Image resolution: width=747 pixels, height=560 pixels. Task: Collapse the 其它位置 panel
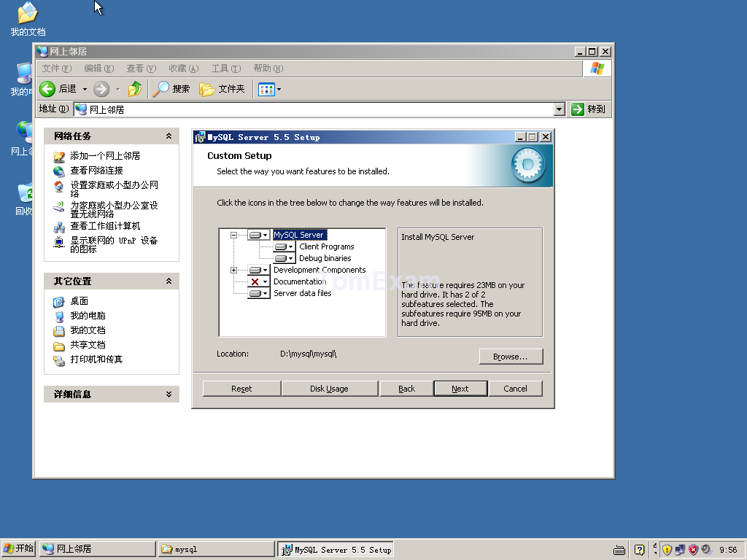pos(169,281)
